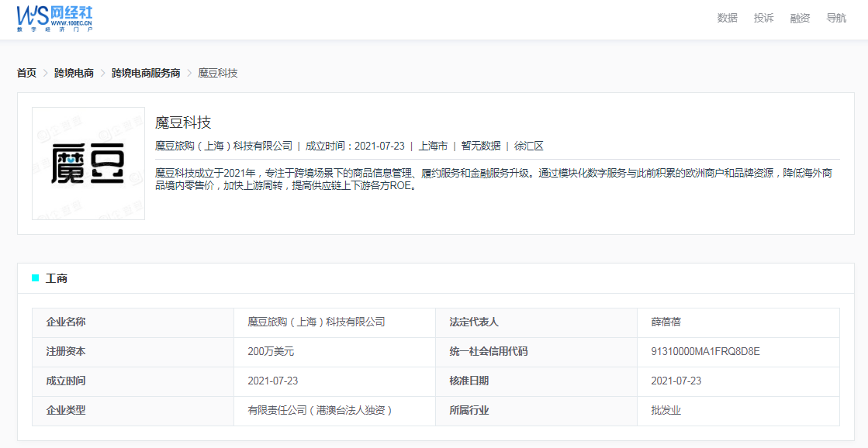The height and width of the screenshot is (448, 868).
Task: Open the 导航 menu item
Action: (x=836, y=19)
